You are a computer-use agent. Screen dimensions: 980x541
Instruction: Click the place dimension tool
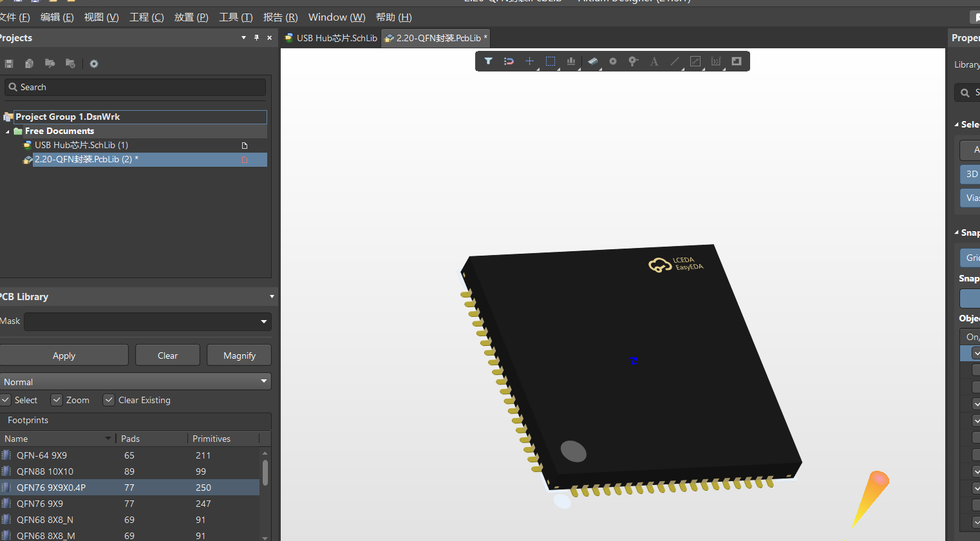716,61
